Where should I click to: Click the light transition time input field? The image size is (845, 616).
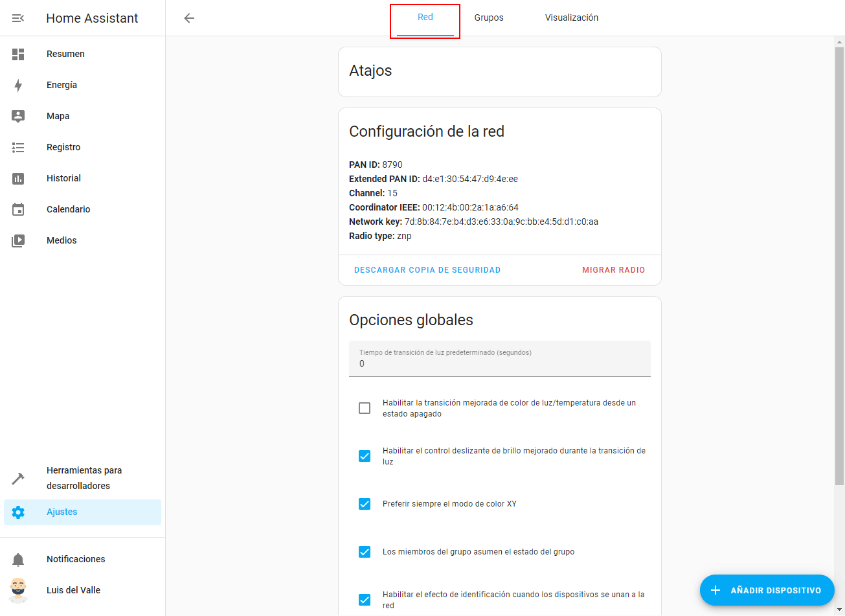tap(499, 359)
